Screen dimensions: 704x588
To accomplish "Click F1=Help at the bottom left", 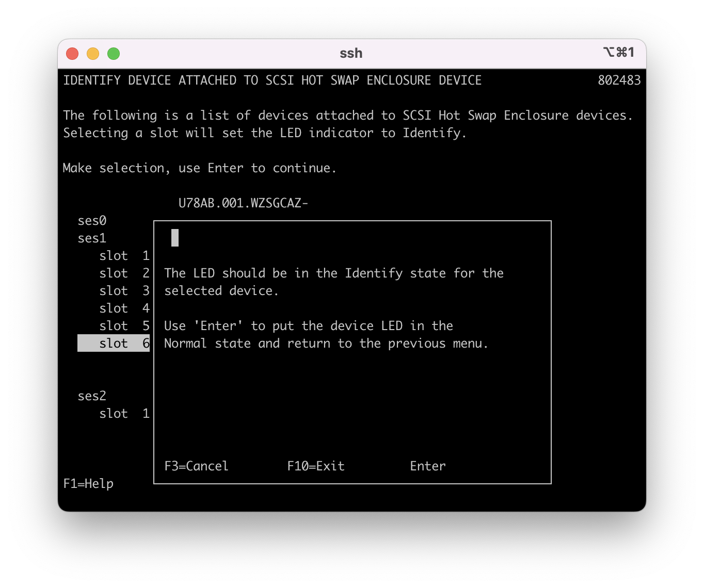I will click(x=88, y=484).
